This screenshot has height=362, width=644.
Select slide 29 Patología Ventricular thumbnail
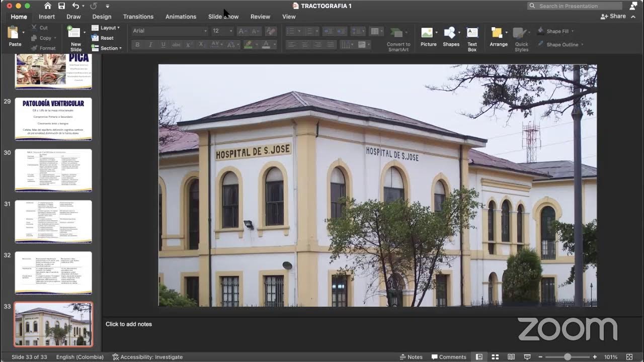[x=53, y=119]
